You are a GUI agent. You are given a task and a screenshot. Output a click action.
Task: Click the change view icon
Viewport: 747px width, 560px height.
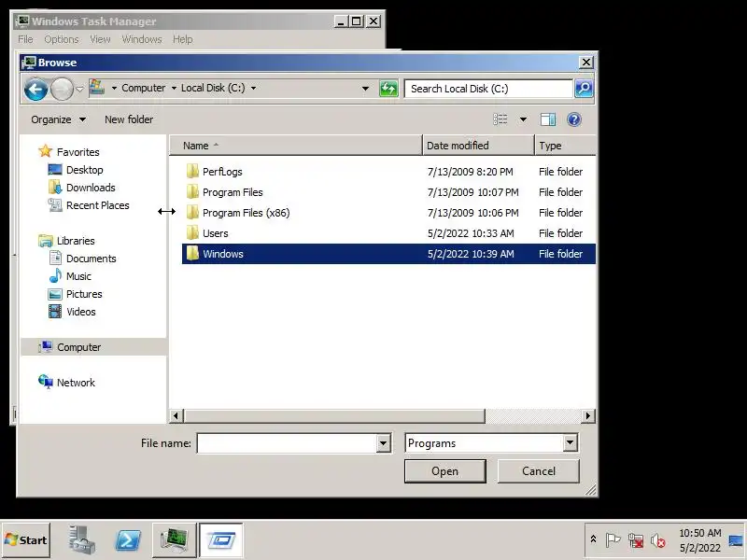click(x=500, y=119)
